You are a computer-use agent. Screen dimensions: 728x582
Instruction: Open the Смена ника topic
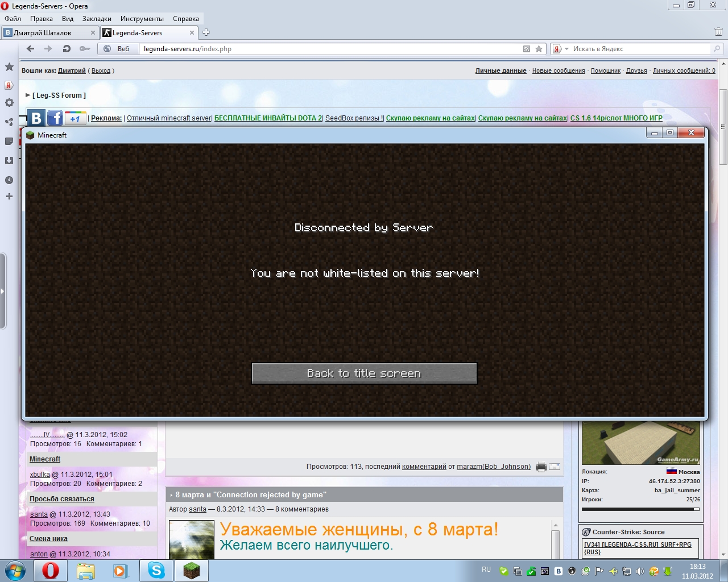tap(48, 539)
